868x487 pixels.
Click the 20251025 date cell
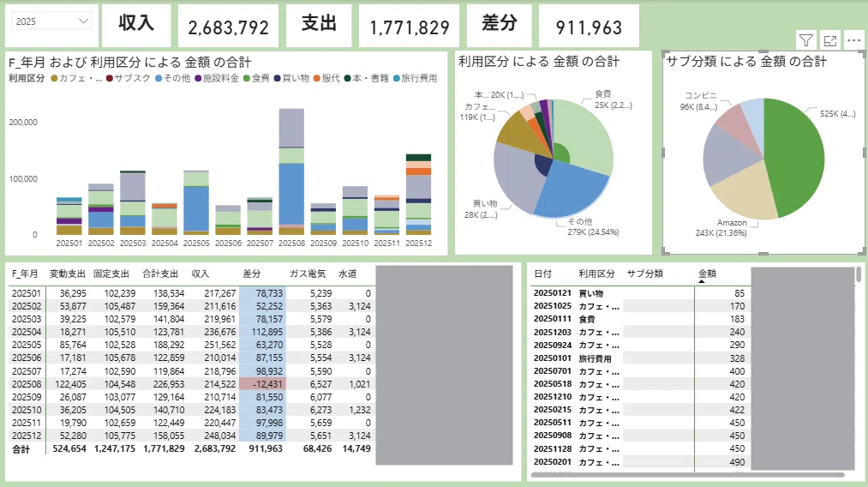[553, 306]
